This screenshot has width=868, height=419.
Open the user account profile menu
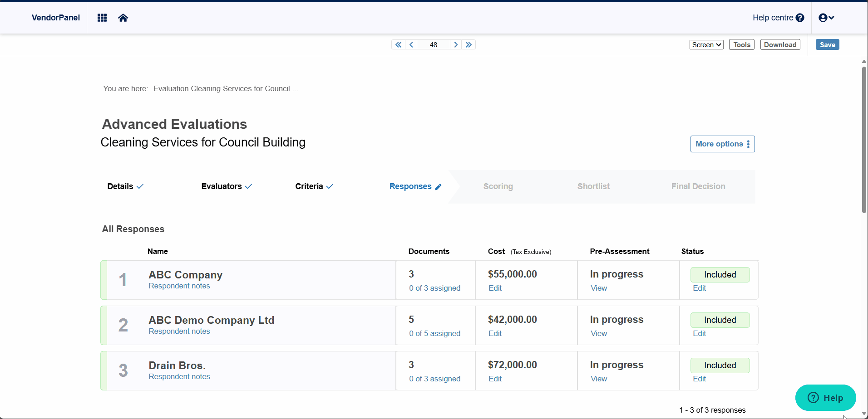826,18
